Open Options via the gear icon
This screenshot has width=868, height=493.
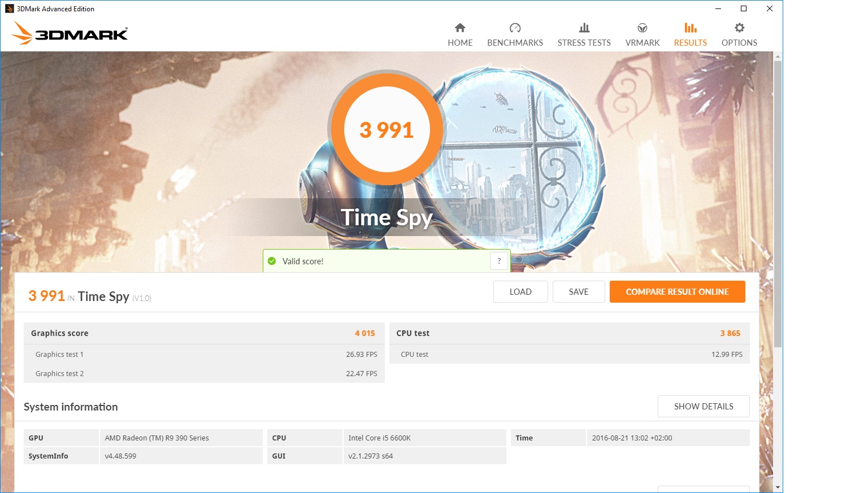click(x=739, y=28)
